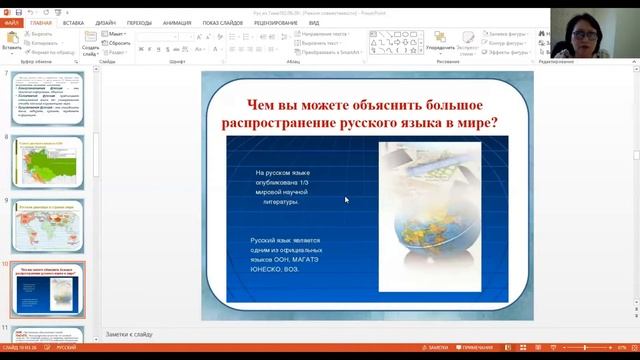Open the Показ слайдов ribbon tab
The width and height of the screenshot is (640, 360).
tap(223, 23)
